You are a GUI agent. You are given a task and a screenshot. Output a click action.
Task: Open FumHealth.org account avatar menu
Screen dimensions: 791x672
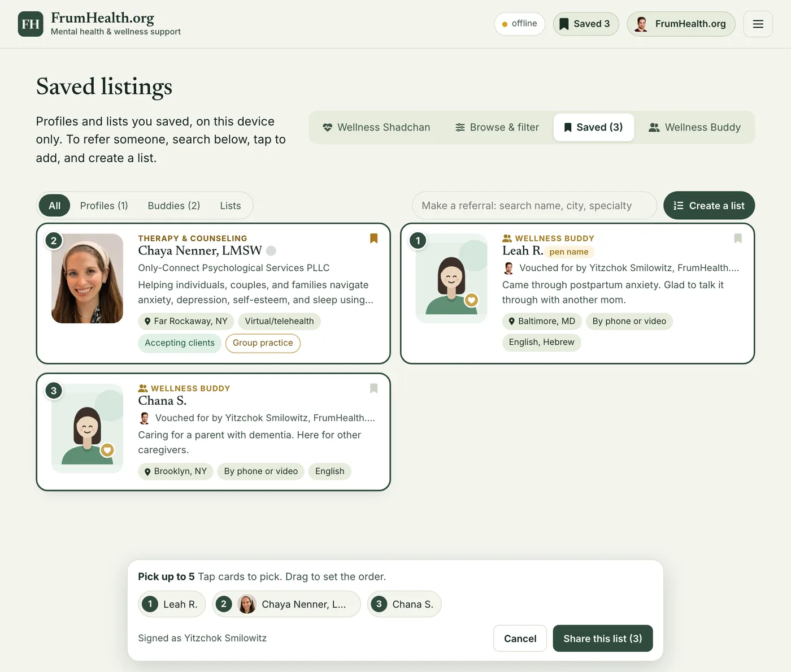click(x=681, y=24)
